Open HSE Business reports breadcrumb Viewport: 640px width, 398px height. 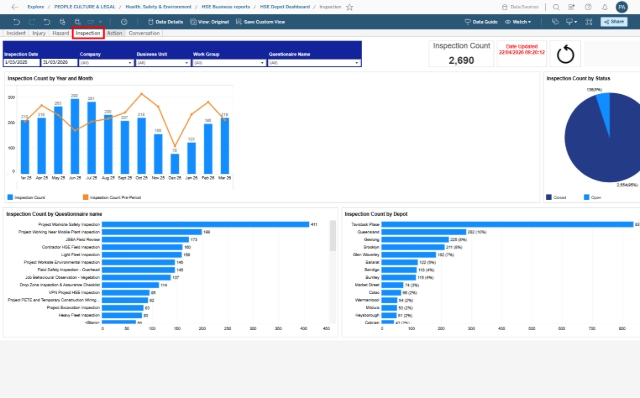[x=226, y=7]
